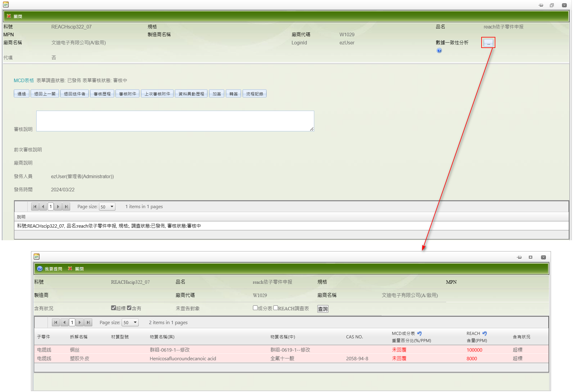This screenshot has height=392, width=573.
Task: Click the refresh arrow beside MCD成分表 header
Action: pos(419,333)
